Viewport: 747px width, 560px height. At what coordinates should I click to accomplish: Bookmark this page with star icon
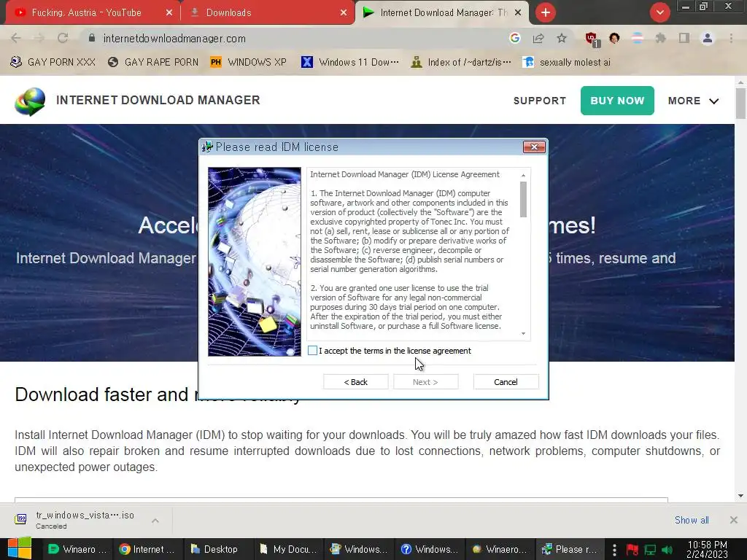pos(562,38)
